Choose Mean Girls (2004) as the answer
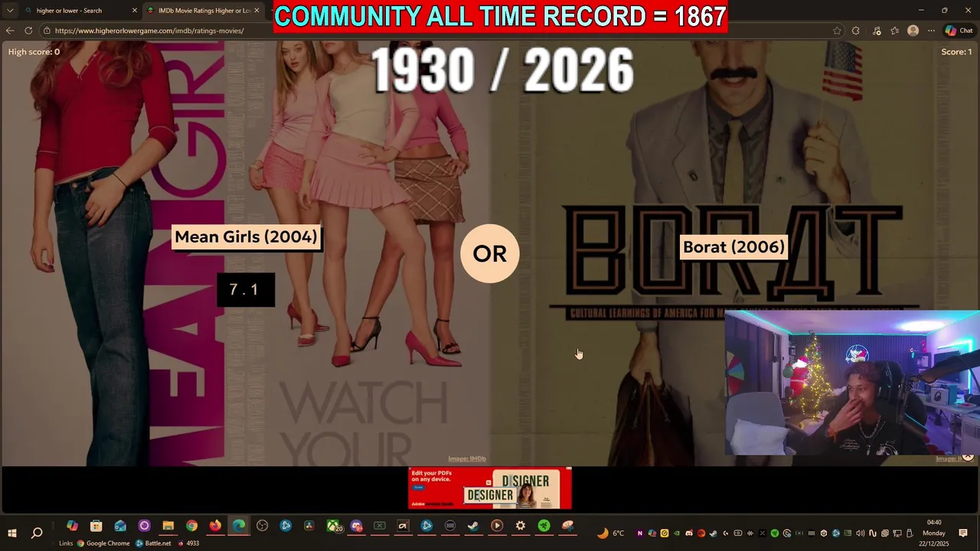 click(x=246, y=237)
